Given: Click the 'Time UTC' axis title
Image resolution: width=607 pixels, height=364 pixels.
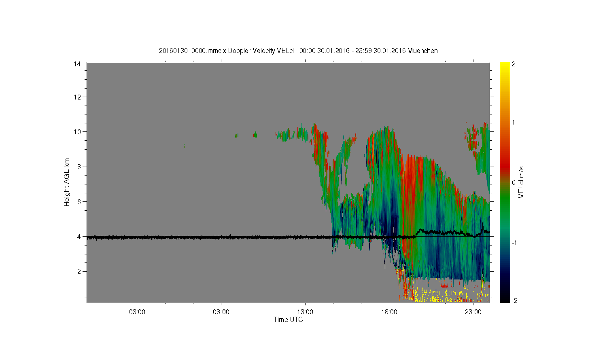Looking at the screenshot, I should (x=288, y=320).
